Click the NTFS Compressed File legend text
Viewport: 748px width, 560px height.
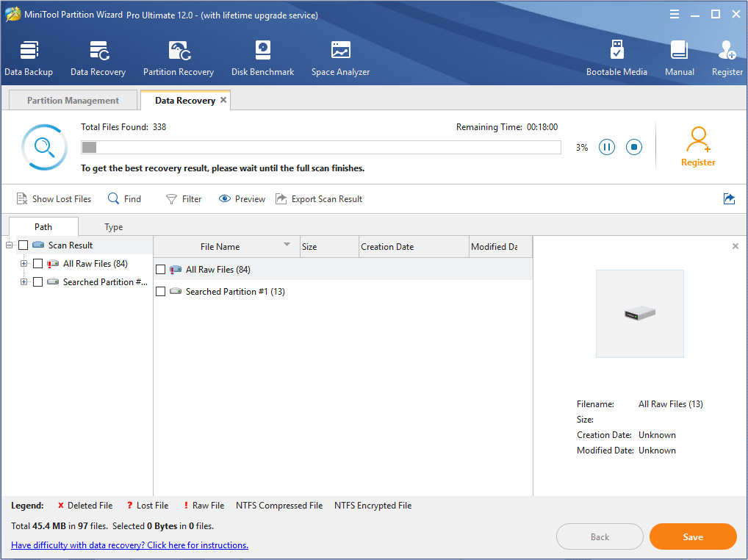click(279, 506)
